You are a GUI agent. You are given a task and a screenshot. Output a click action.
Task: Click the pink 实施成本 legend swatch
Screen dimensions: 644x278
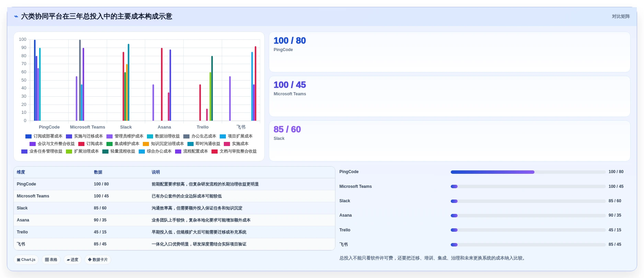coord(227,144)
